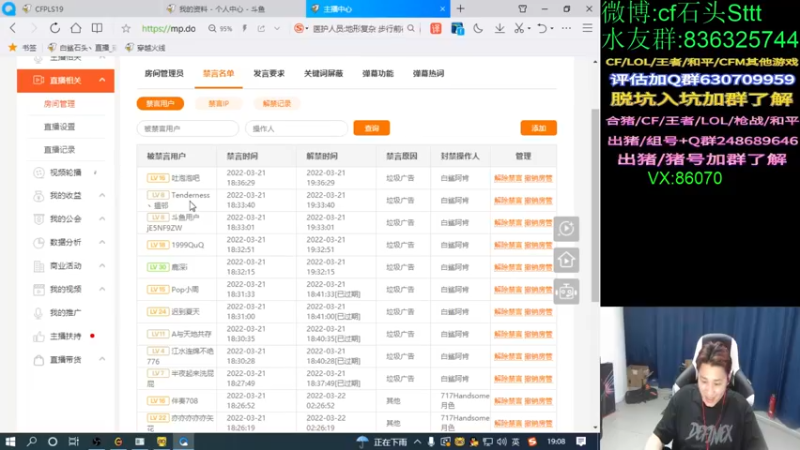Click the orange 添加 button
Screen dimensions: 800x450
tap(538, 128)
